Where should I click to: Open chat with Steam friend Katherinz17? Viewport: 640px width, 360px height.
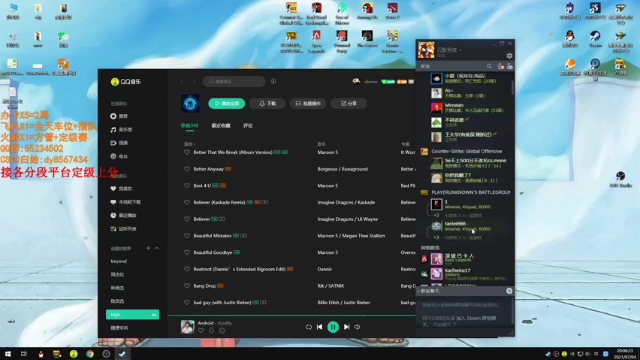465,273
